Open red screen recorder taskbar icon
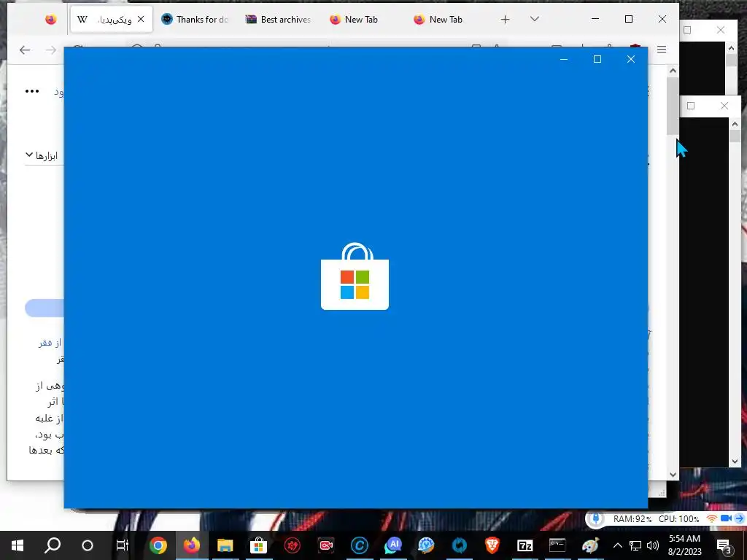 point(326,545)
